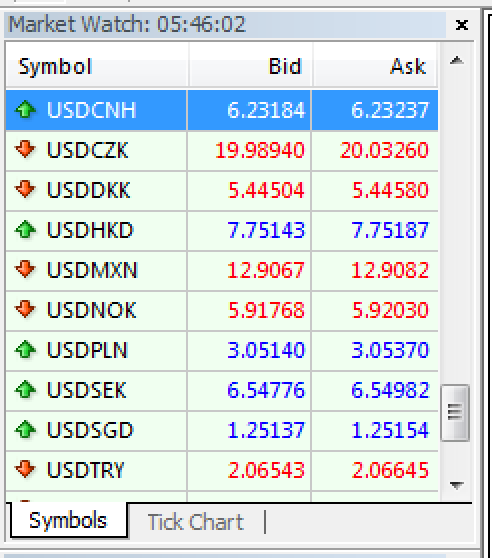The image size is (492, 558).
Task: Click the Ask column header
Action: [375, 65]
